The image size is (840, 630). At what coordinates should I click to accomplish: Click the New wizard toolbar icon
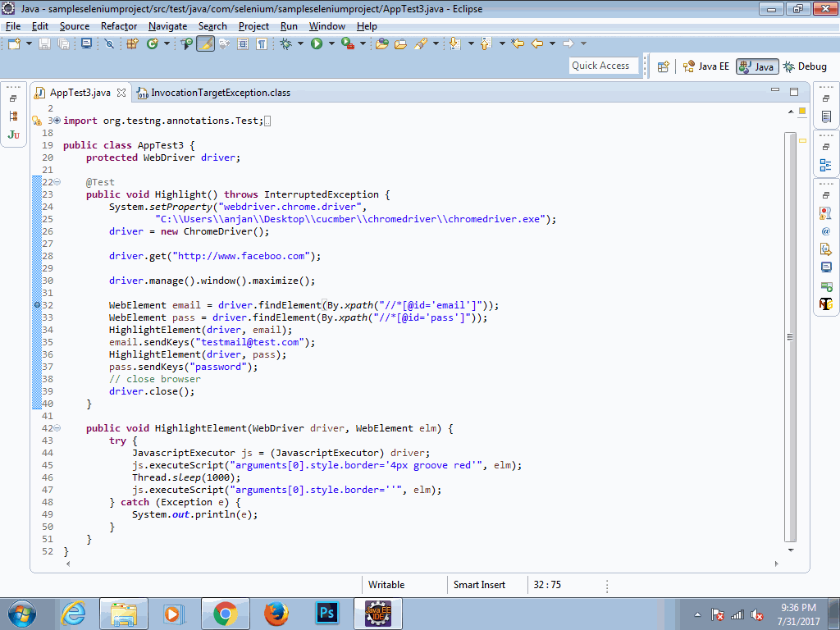(x=15, y=44)
